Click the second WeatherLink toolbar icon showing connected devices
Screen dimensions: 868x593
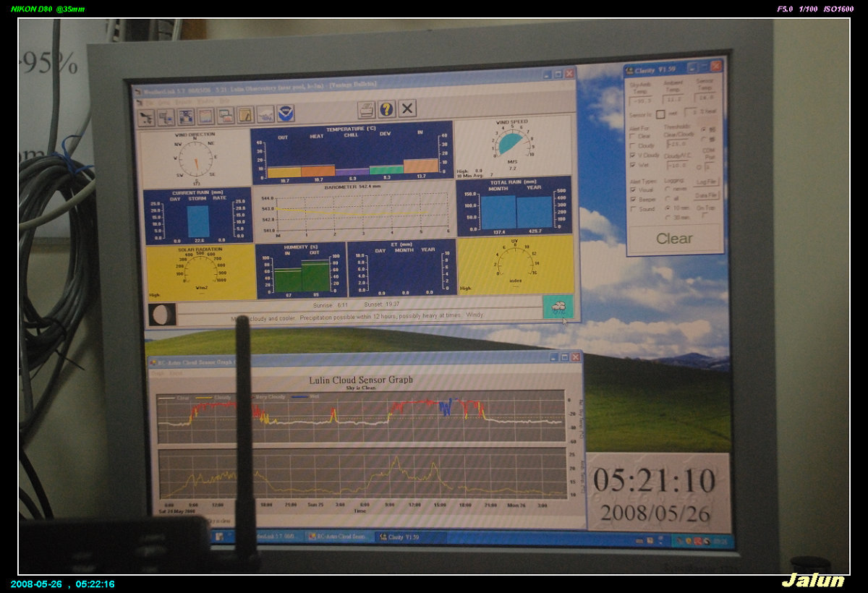pyautogui.click(x=166, y=116)
